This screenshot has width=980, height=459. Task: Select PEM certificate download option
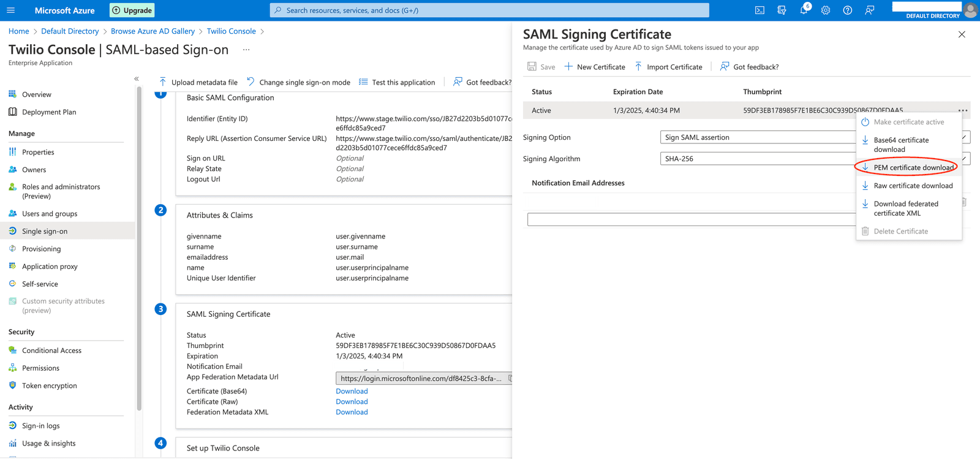[913, 167]
